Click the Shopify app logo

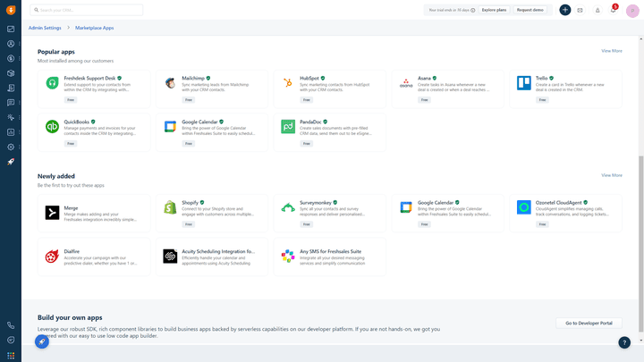click(170, 207)
